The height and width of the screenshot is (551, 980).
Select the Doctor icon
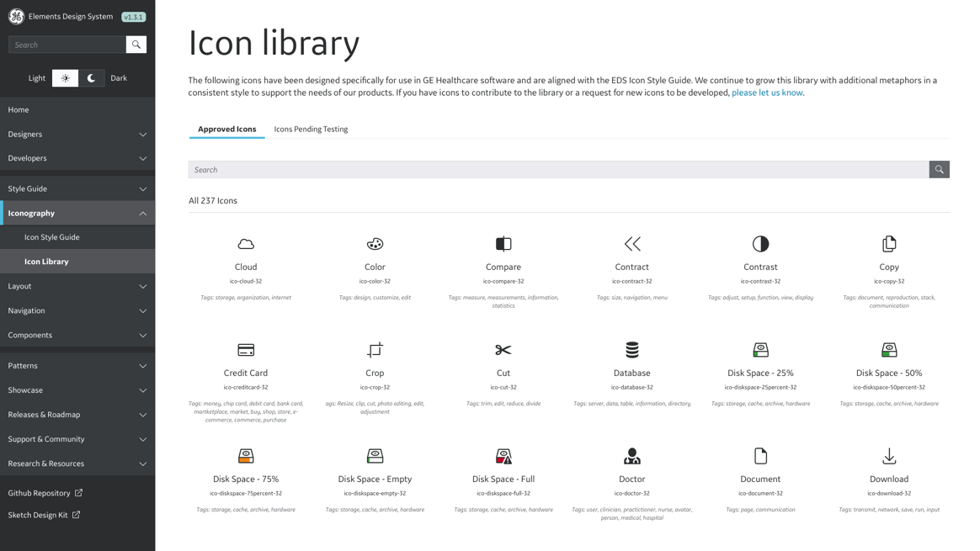[x=632, y=456]
